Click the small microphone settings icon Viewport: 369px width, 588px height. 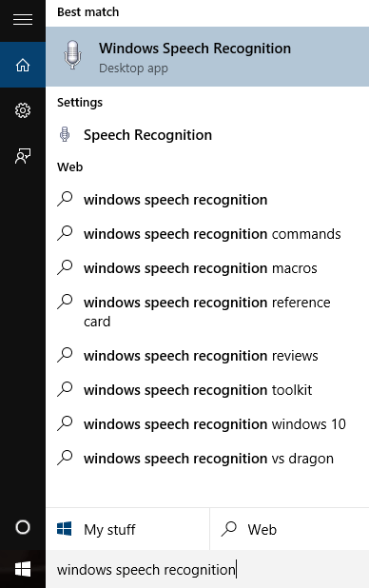coord(65,134)
